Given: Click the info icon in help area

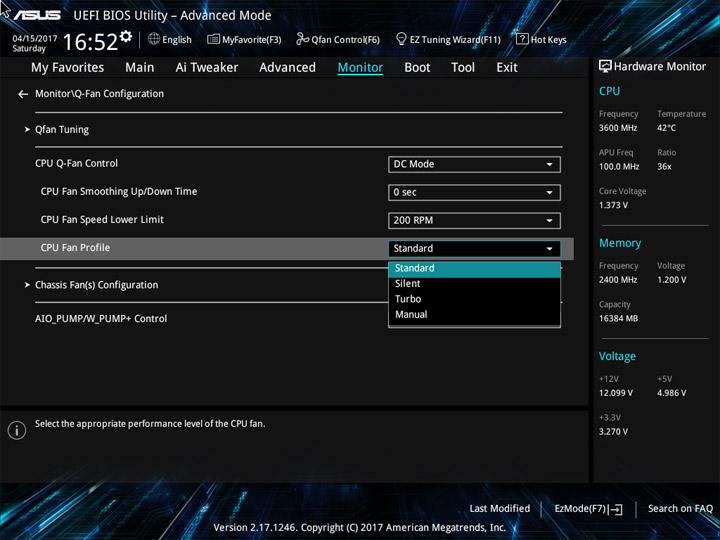Looking at the screenshot, I should [x=17, y=430].
